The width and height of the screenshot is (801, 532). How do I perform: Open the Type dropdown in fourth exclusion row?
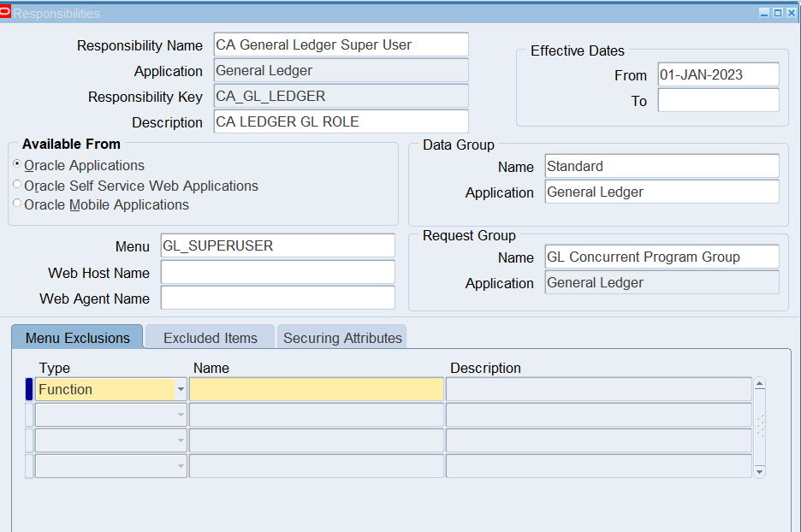(181, 466)
